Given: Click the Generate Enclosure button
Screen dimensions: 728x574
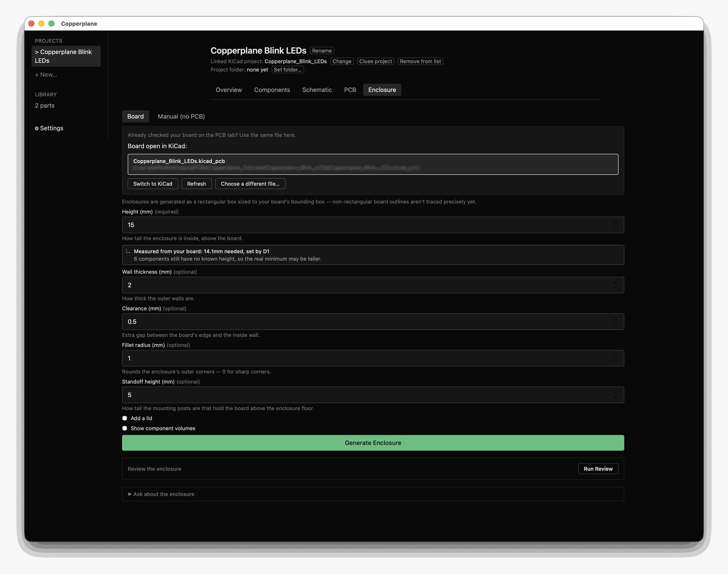Looking at the screenshot, I should (373, 443).
